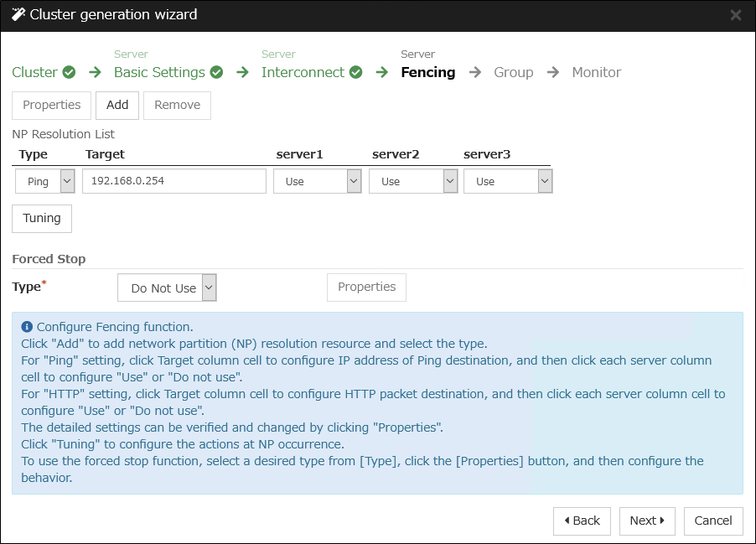The width and height of the screenshot is (756, 544).
Task: Toggle server3 between Use and Do not use
Action: [508, 180]
